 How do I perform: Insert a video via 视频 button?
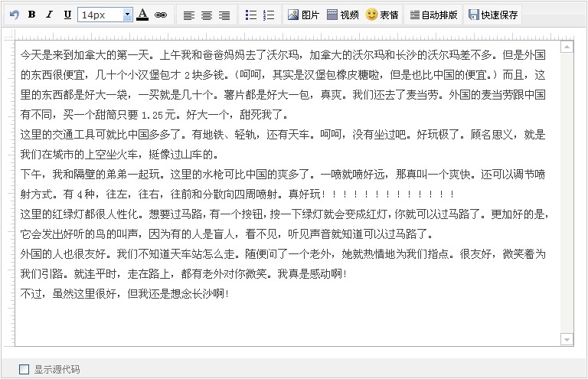343,15
